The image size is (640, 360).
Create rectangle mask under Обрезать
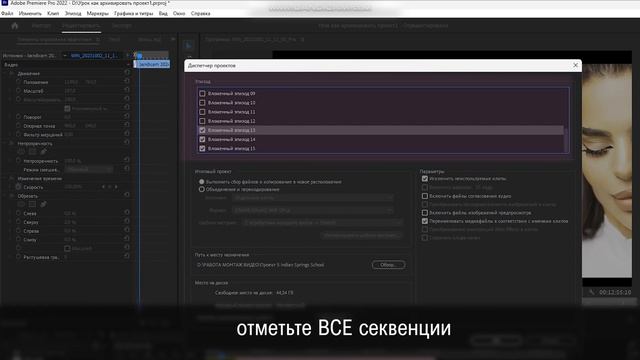(32, 204)
